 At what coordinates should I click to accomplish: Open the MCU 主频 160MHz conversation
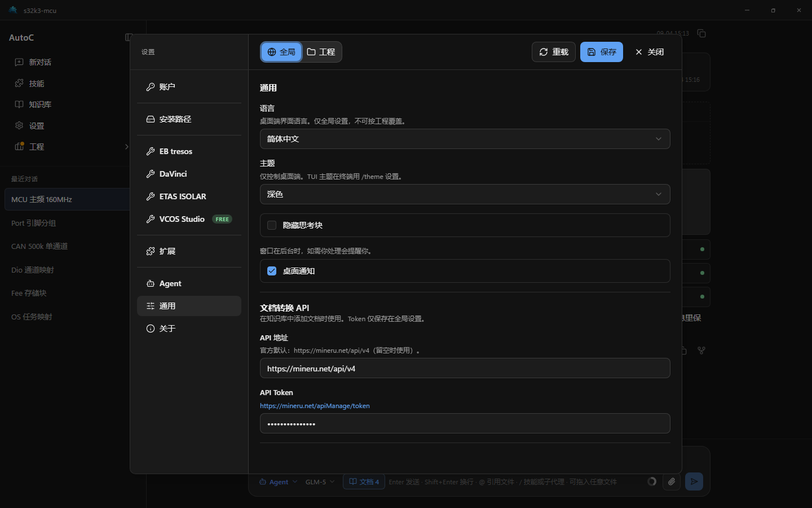pyautogui.click(x=67, y=199)
